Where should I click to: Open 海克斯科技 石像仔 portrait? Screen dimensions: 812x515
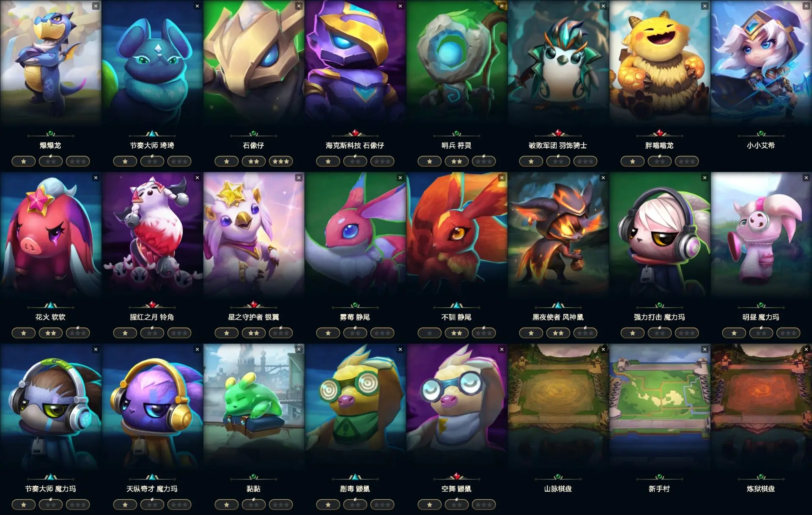[355, 63]
